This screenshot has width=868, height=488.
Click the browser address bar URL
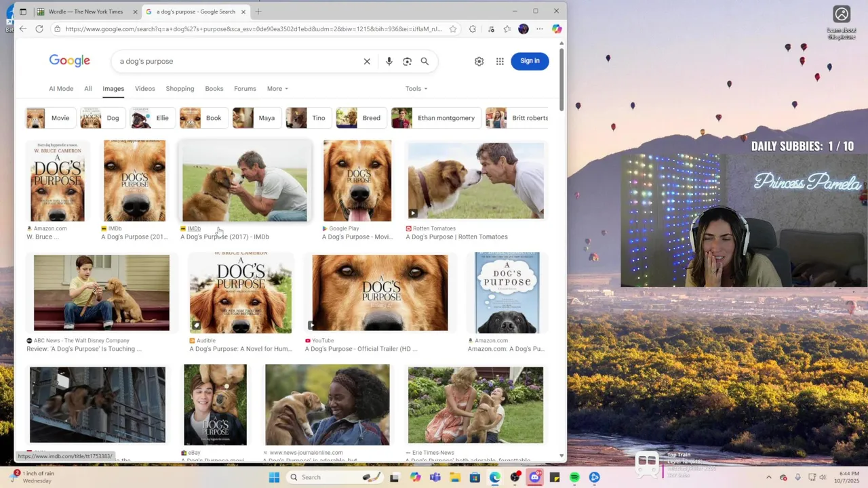pyautogui.click(x=253, y=29)
